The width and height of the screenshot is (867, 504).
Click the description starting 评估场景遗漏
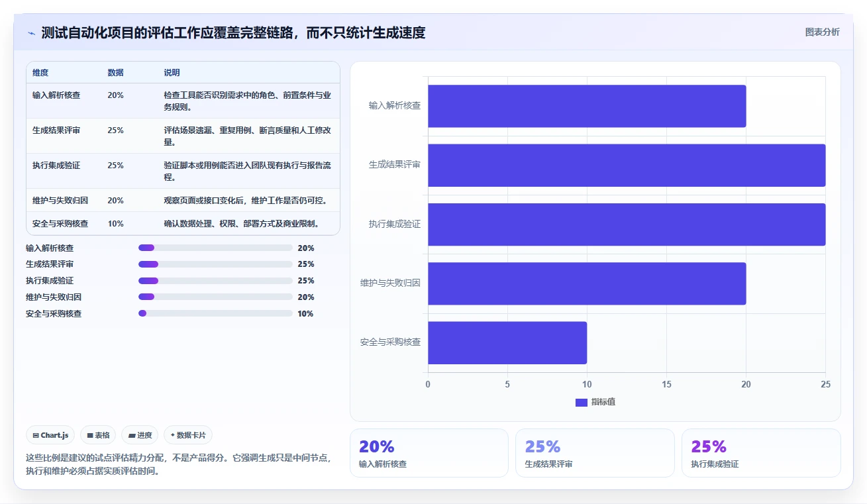[x=248, y=136]
